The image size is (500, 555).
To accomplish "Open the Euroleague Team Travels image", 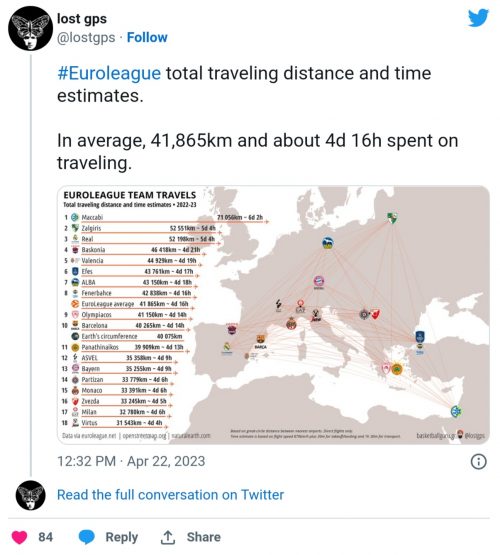I will pyautogui.click(x=273, y=315).
